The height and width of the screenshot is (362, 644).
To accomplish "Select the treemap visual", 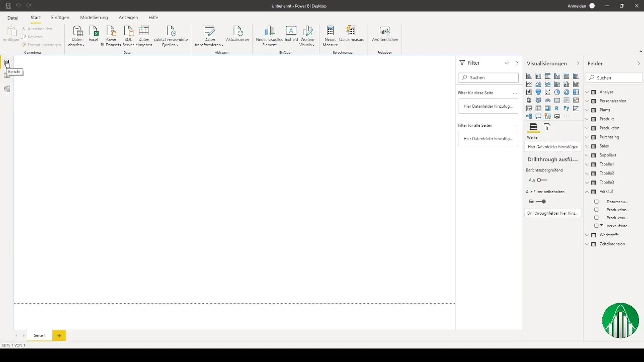I will click(x=576, y=92).
